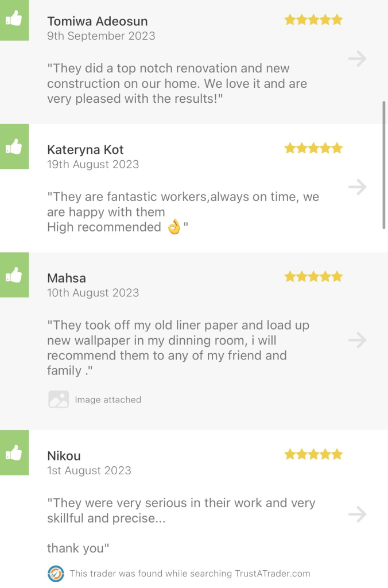Click the TrustATrader badge icon
Screen dimensions: 388x588
click(56, 573)
